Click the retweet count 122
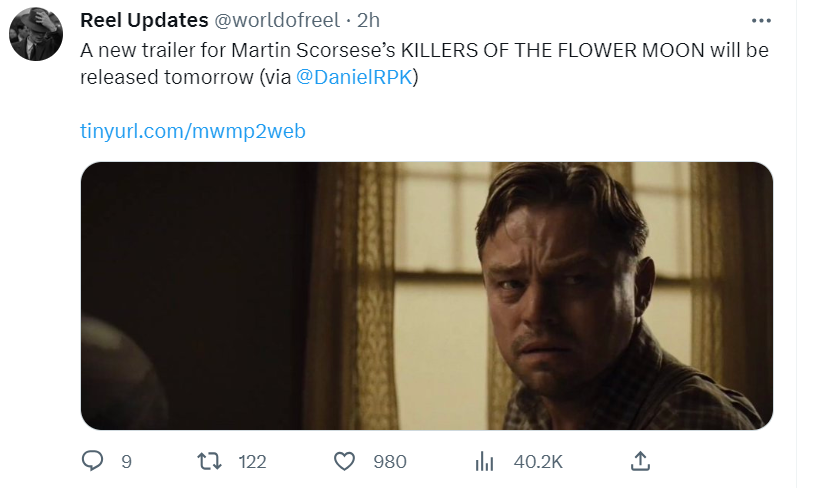 (253, 461)
